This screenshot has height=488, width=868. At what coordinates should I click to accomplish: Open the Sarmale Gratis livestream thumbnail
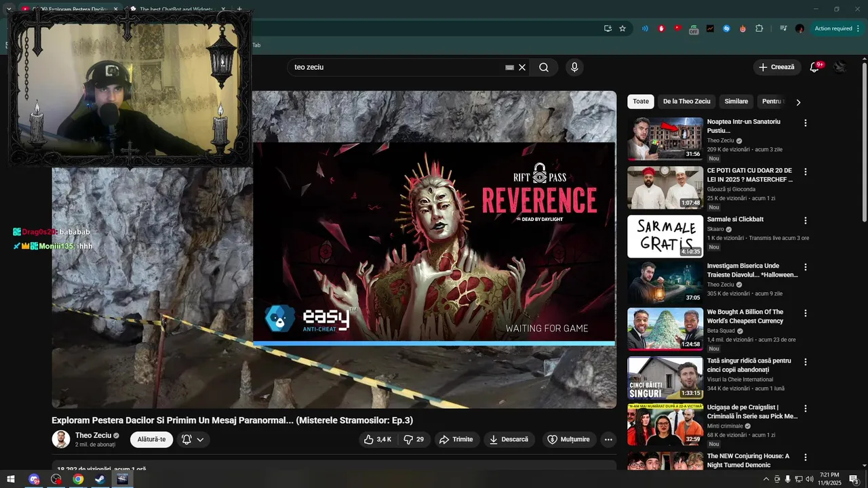pos(665,237)
